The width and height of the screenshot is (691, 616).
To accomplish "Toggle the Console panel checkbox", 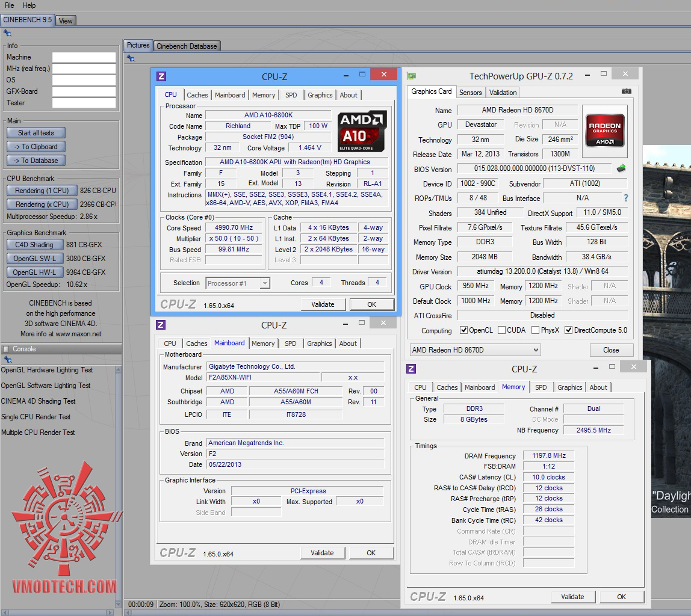I will click(x=6, y=349).
